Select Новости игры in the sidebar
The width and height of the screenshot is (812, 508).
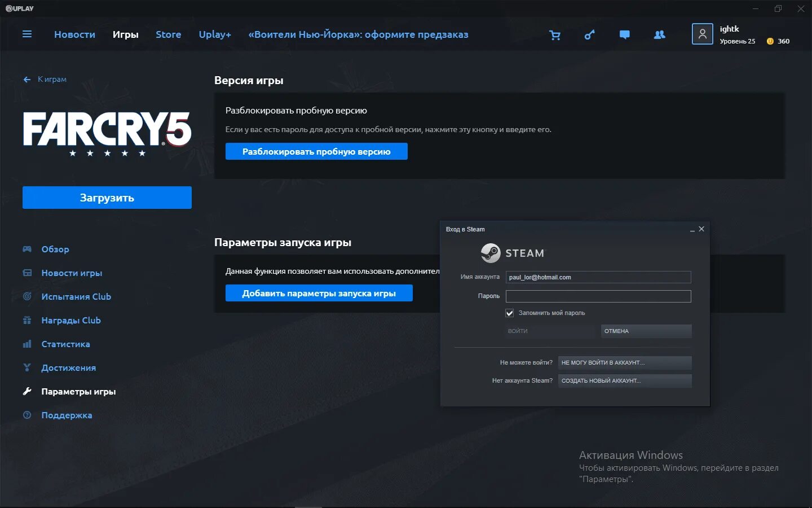(72, 273)
